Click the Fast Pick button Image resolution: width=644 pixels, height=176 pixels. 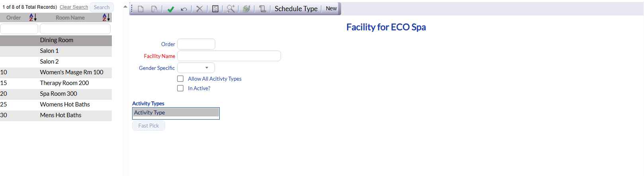(x=148, y=126)
